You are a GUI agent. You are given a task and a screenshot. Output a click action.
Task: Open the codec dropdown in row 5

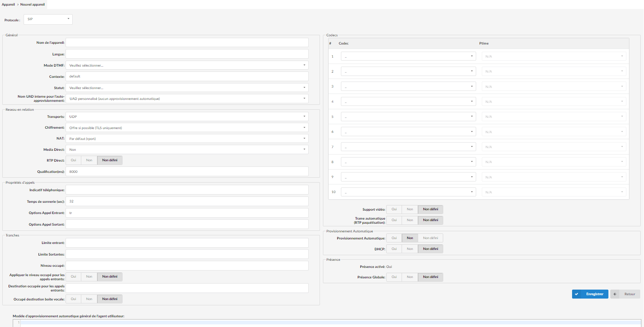[x=408, y=117]
